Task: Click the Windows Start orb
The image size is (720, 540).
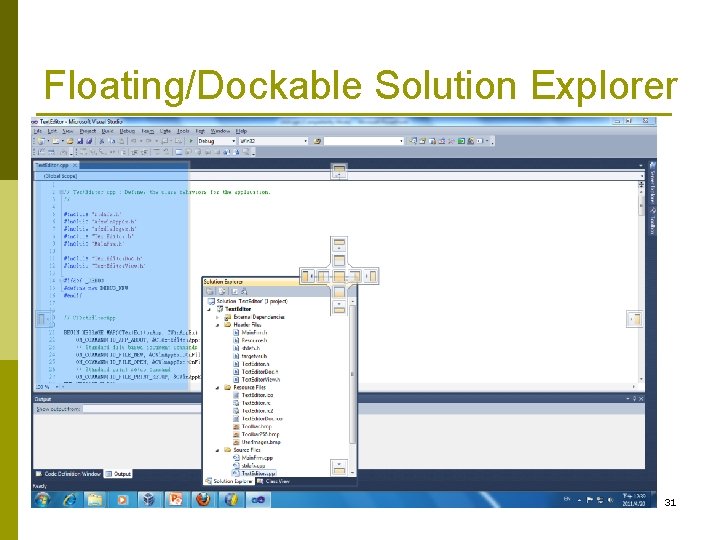Action: coord(42,499)
